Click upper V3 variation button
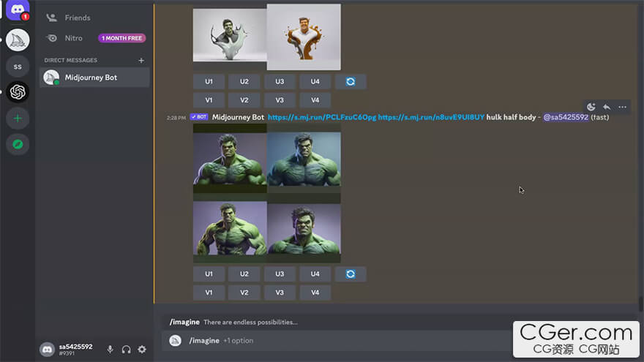644x362 pixels. pos(280,100)
